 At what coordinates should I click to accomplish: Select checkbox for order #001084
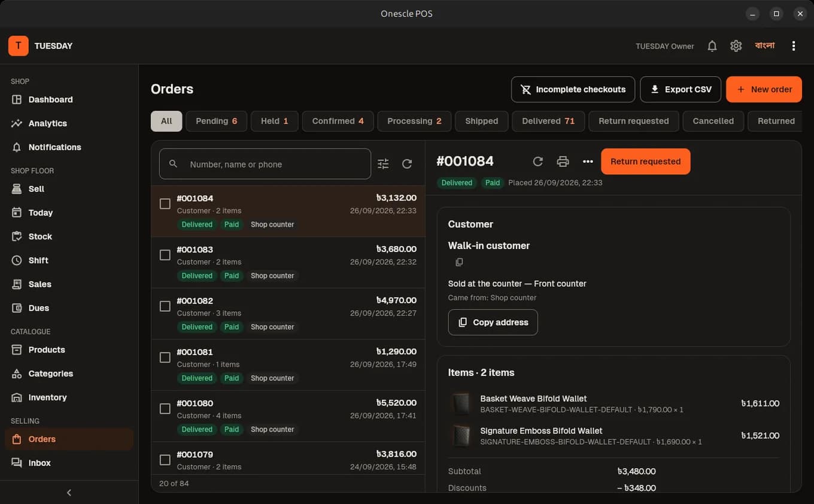165,204
